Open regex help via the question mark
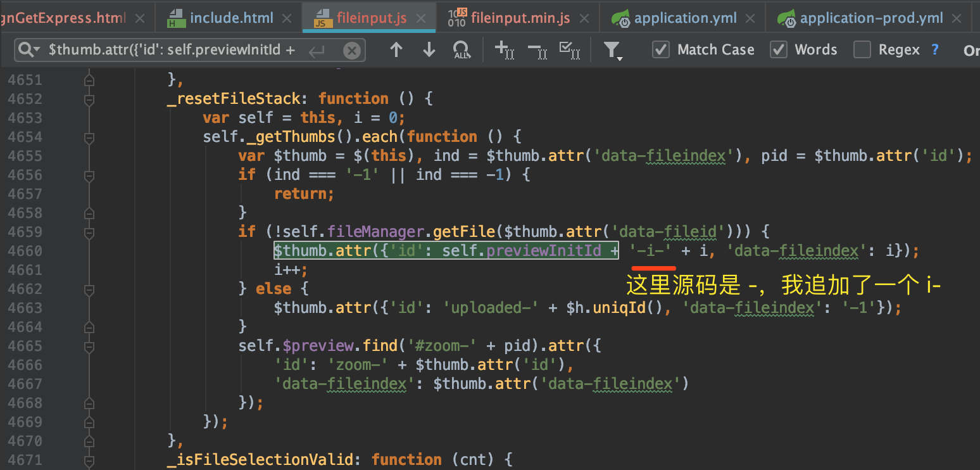 (x=935, y=49)
